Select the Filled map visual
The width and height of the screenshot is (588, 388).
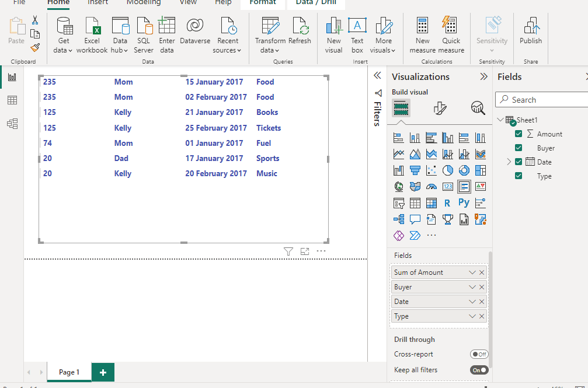(x=415, y=187)
